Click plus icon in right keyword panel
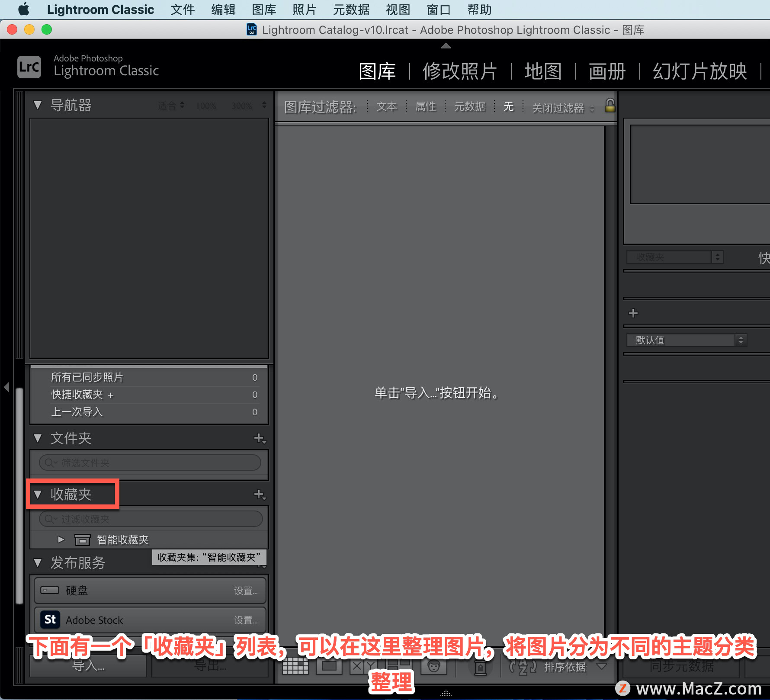770x700 pixels. point(633,313)
